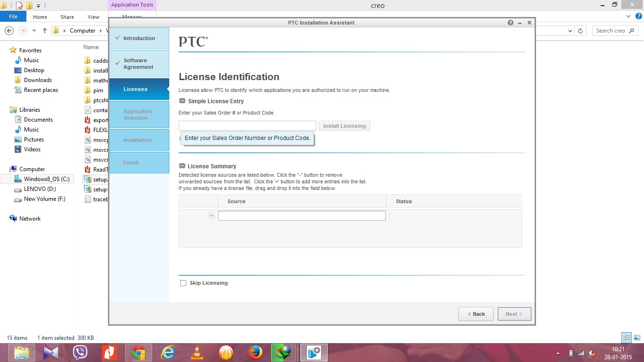
Task: Open the File menu in Explorer
Action: tap(13, 16)
